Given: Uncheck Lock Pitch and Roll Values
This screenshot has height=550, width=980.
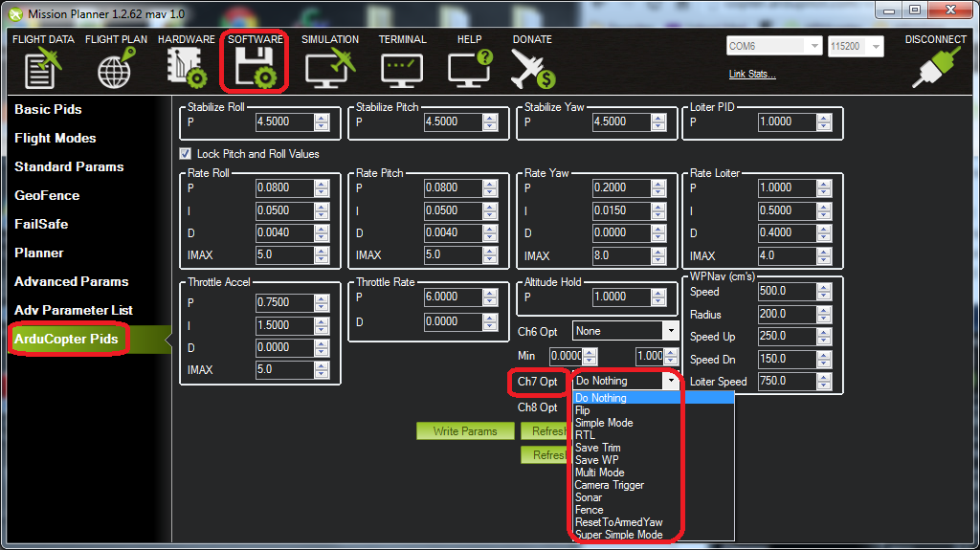Looking at the screenshot, I should click(185, 153).
